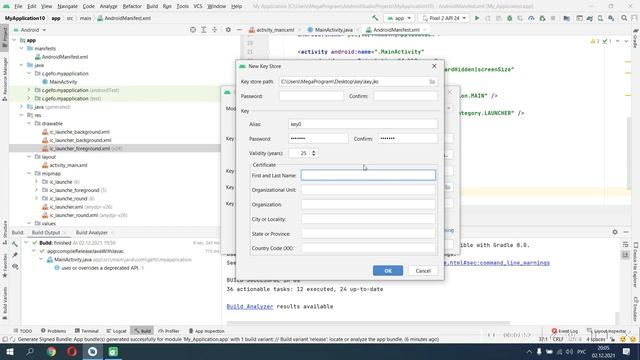The height and width of the screenshot is (360, 640).
Task: Open Build output settings gear icon
Action: tap(615, 232)
